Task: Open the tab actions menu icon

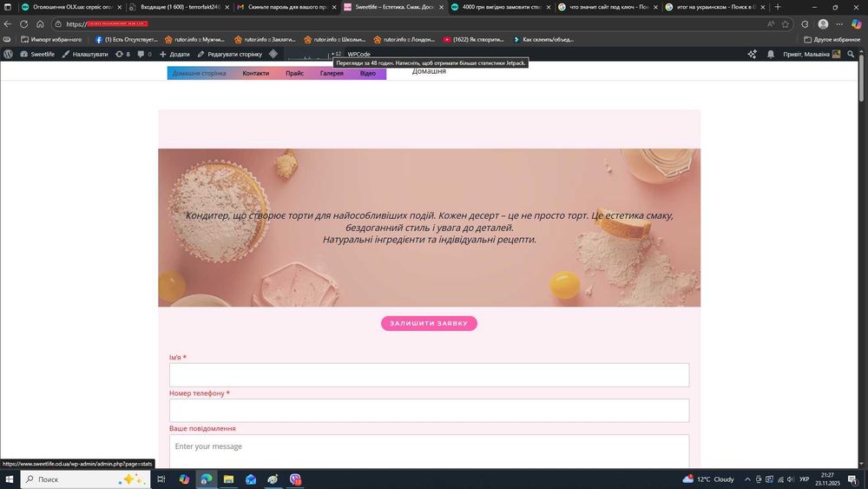Action: pyautogui.click(x=8, y=7)
